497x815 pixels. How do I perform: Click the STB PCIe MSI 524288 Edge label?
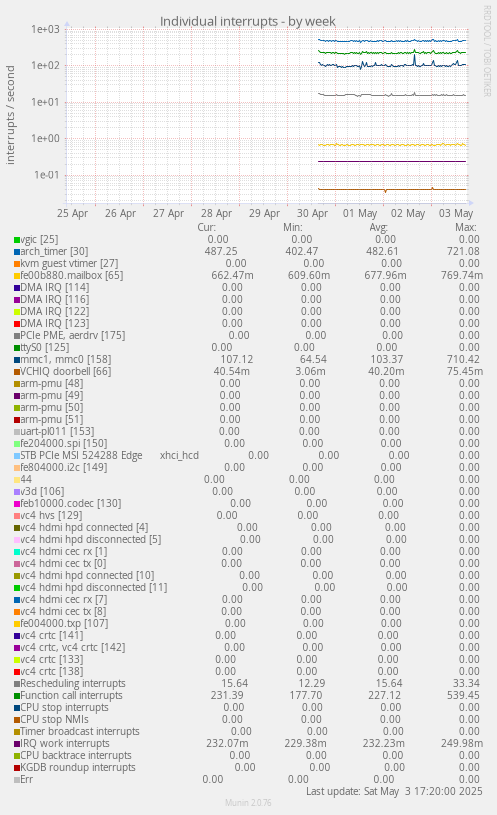pyautogui.click(x=81, y=455)
